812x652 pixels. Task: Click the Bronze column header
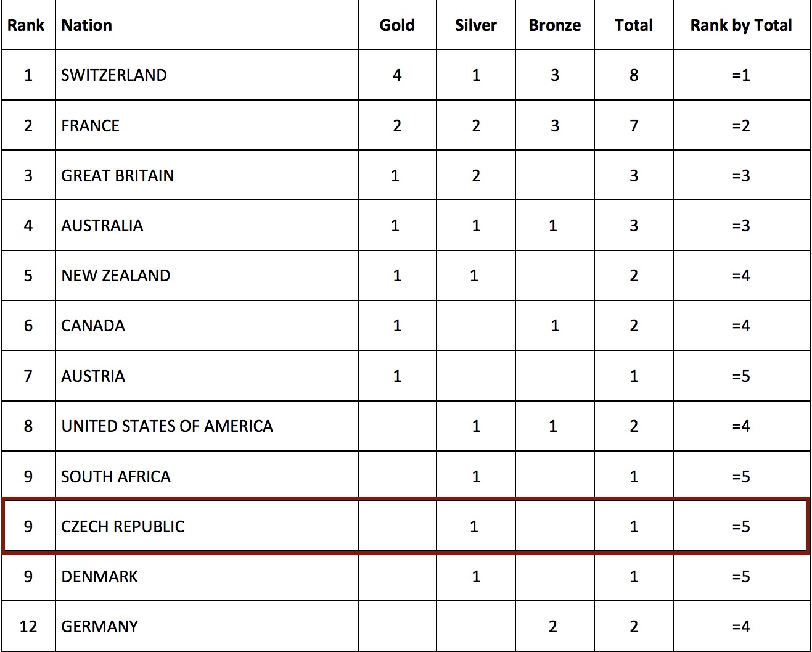(x=554, y=25)
